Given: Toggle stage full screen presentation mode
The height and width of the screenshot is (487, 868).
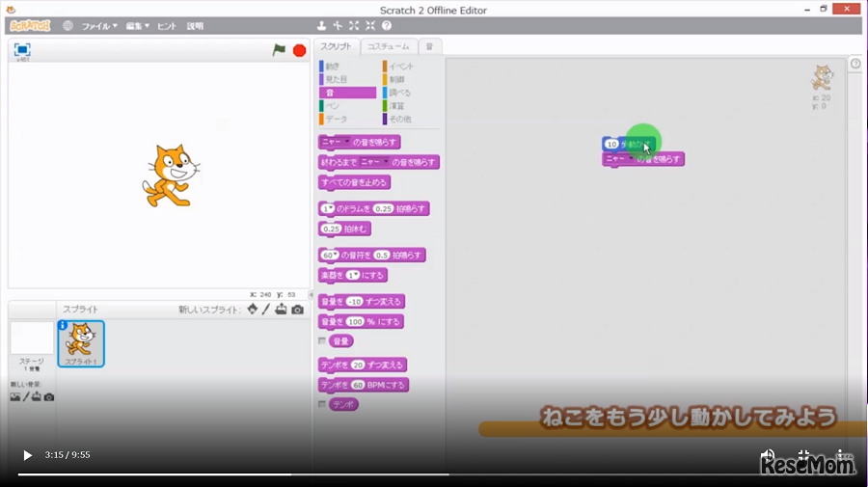Looking at the screenshot, I should [x=22, y=50].
